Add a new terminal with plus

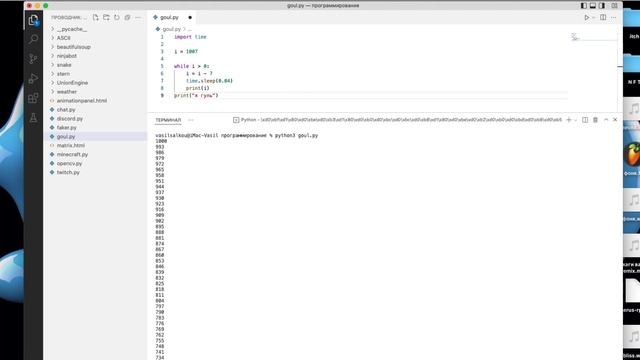pyautogui.click(x=569, y=120)
